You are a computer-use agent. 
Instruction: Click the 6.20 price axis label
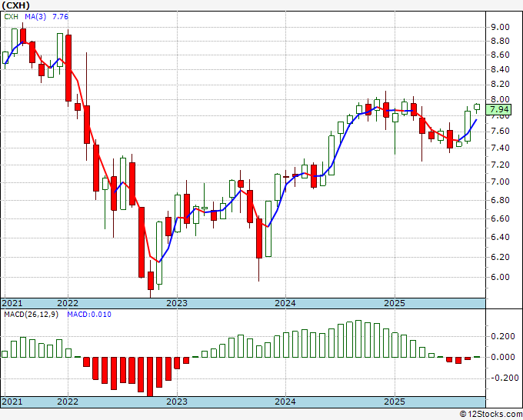click(x=500, y=257)
